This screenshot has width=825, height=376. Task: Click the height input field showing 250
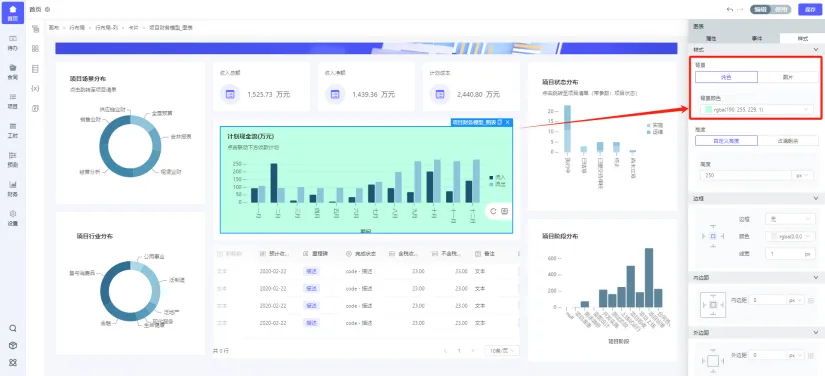[x=746, y=176]
